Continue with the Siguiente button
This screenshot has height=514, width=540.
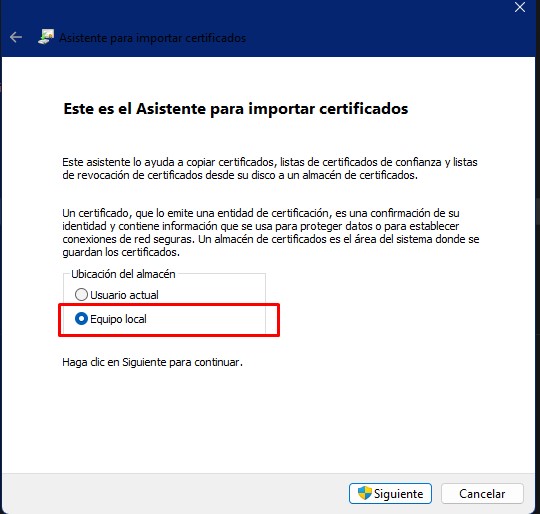pyautogui.click(x=390, y=493)
